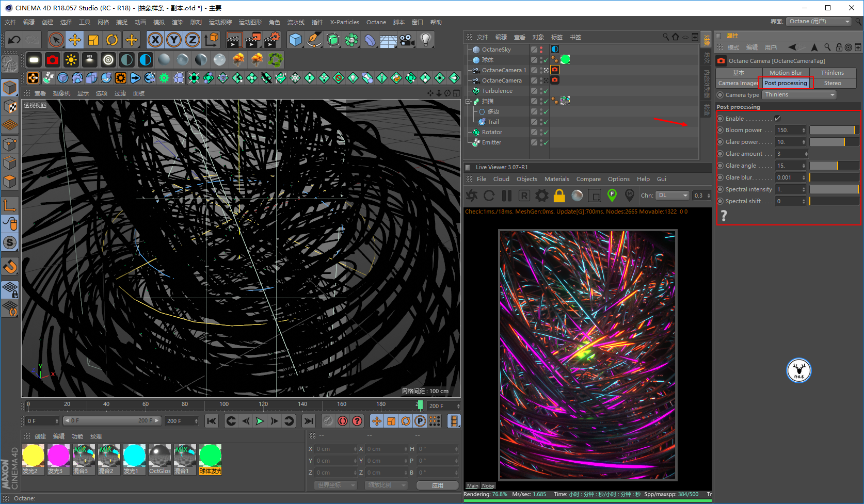
Task: Add a camera object
Action: (x=407, y=40)
